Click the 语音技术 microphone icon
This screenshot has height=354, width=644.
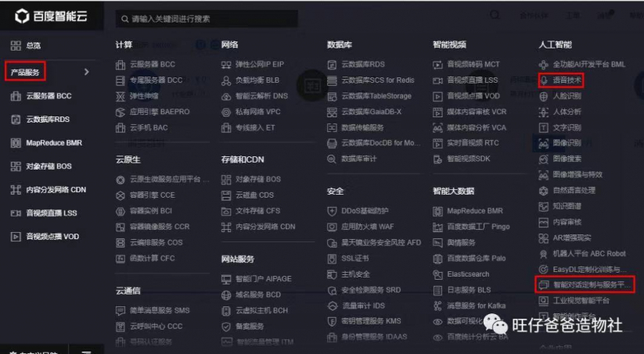click(544, 80)
